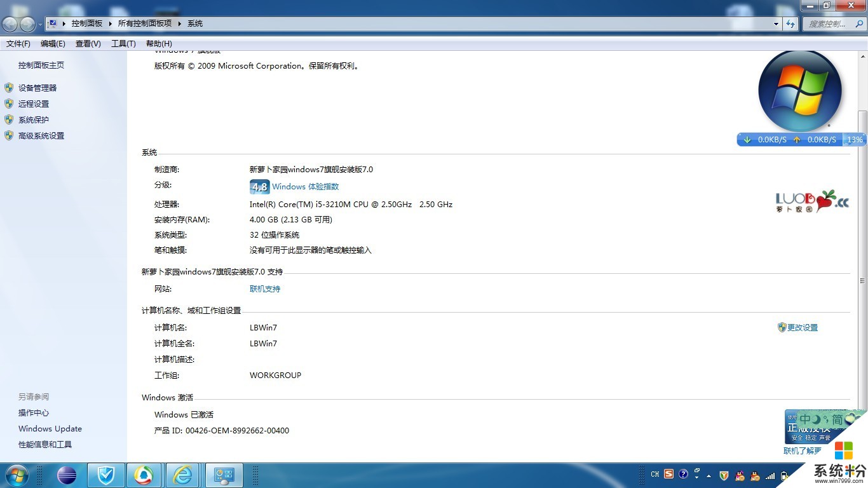Open 设备管理器 from the sidebar

pos(37,88)
